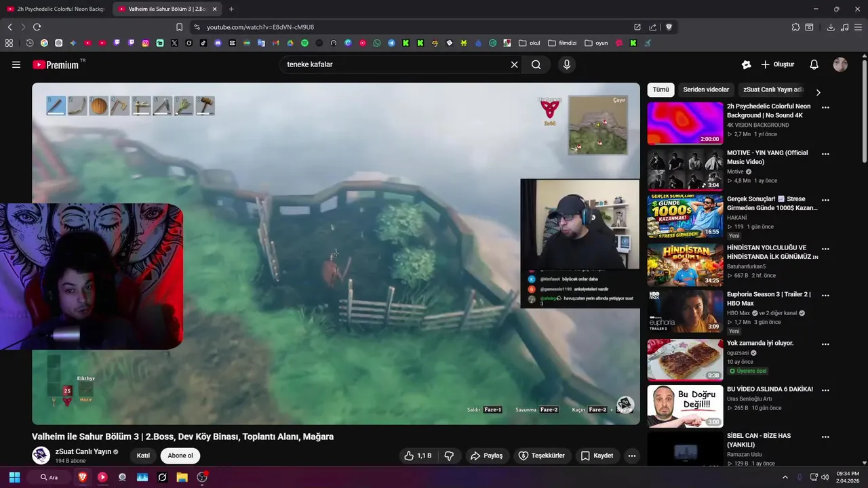Click the Katıl join button
The height and width of the screenshot is (488, 868).
tap(143, 455)
